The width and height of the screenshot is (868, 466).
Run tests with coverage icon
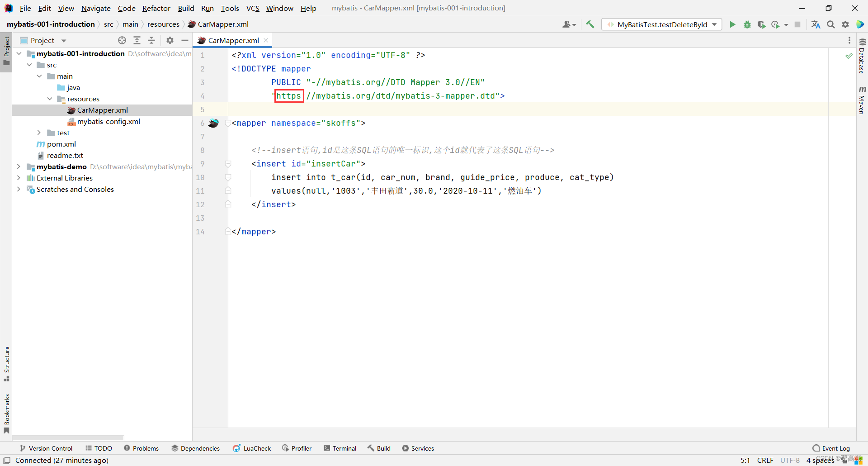(x=762, y=24)
